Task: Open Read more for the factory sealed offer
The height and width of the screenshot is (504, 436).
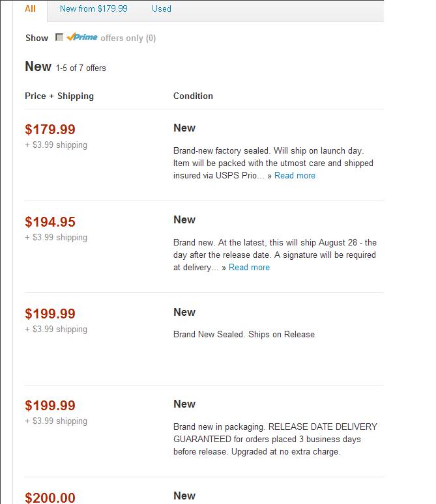Action: [295, 176]
